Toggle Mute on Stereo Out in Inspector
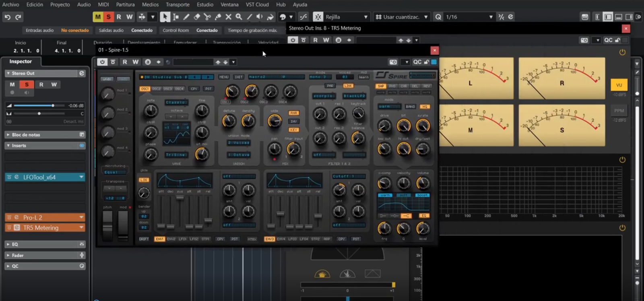Screen dimensions: 644x301 (12, 85)
